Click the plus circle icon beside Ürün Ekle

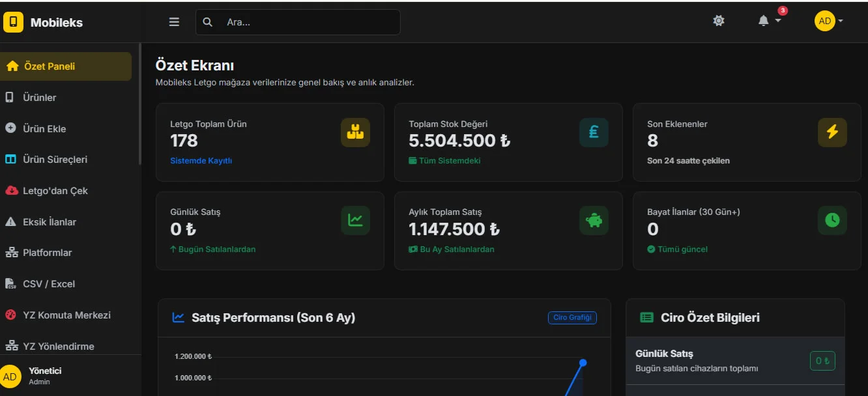pos(10,128)
